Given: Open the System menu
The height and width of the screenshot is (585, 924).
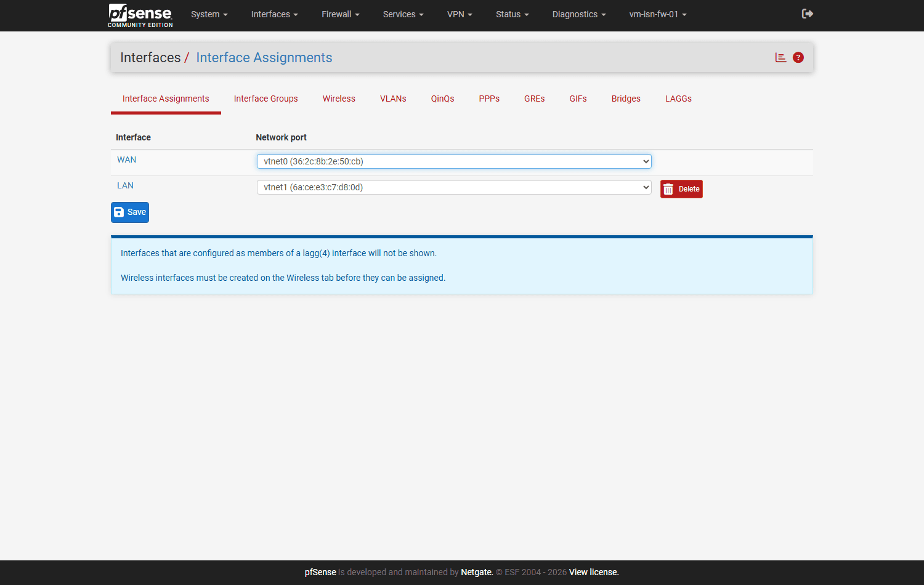Looking at the screenshot, I should (209, 14).
